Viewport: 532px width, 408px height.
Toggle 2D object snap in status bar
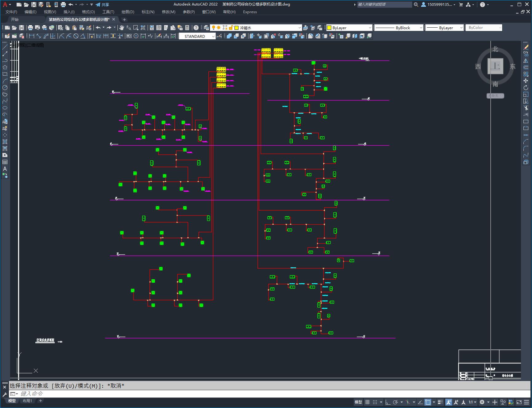(428, 402)
